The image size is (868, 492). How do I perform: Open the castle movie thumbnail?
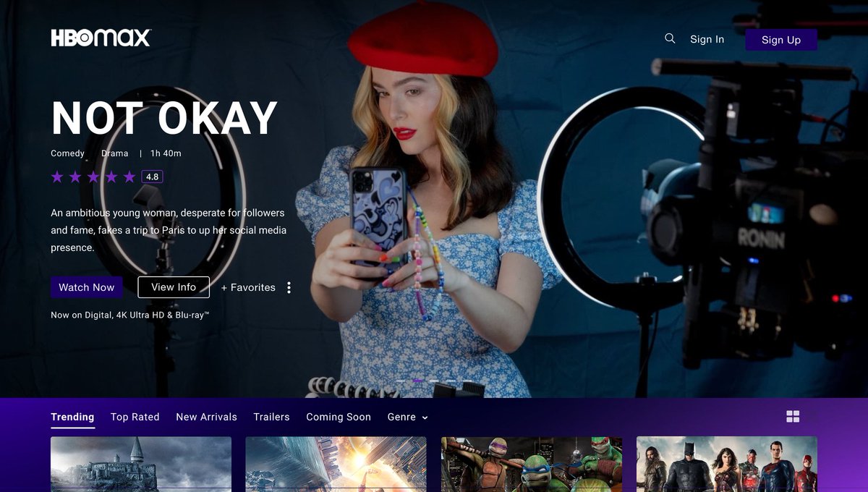click(x=141, y=464)
